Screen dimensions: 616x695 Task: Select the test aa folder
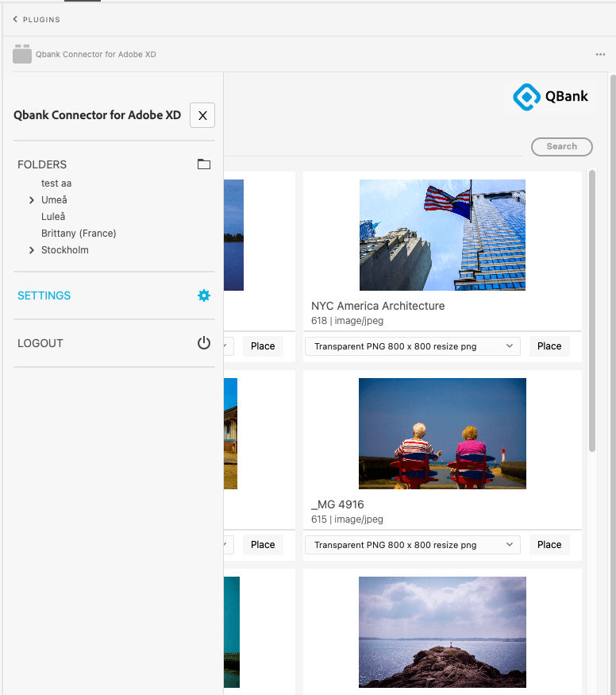(x=56, y=183)
